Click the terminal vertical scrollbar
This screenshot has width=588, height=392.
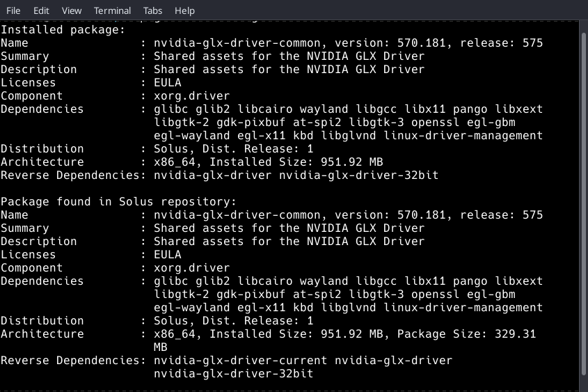584,205
